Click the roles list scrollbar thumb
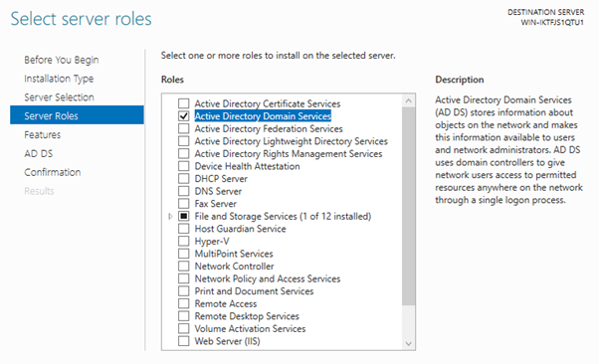 pos(408,206)
